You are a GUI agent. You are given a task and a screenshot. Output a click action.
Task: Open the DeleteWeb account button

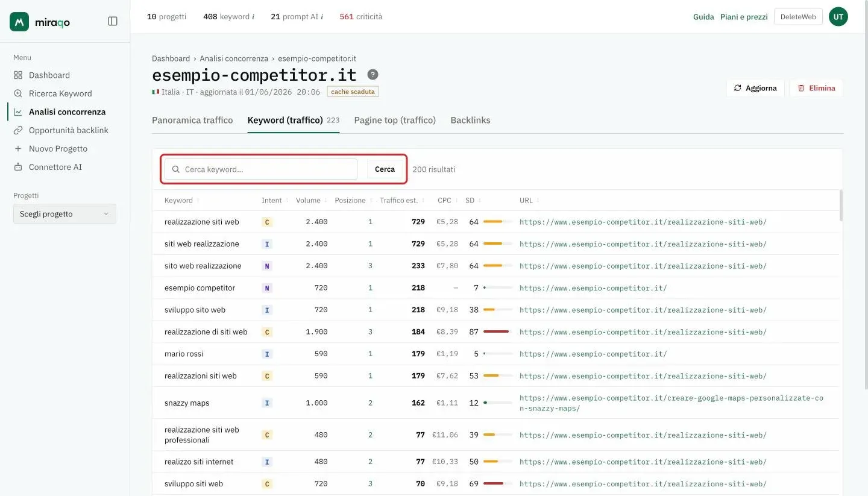798,17
